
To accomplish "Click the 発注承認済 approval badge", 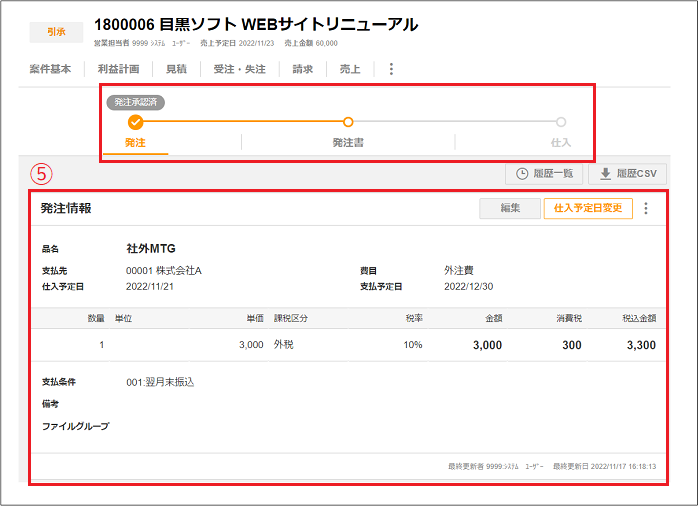I will [x=136, y=101].
